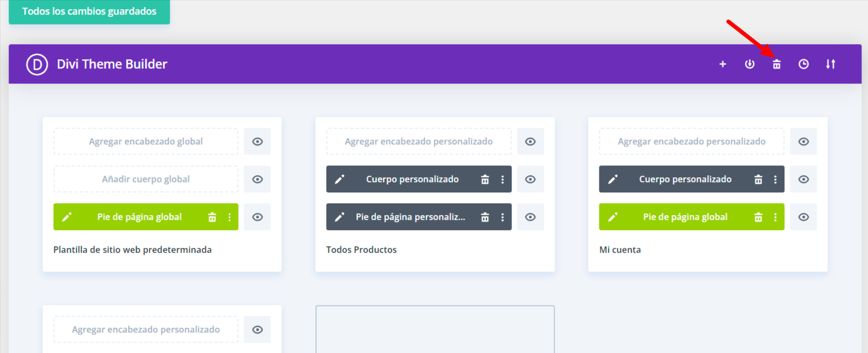Select Pie de página global label in Mi cuenta
The width and height of the screenshot is (868, 353).
[x=685, y=217]
